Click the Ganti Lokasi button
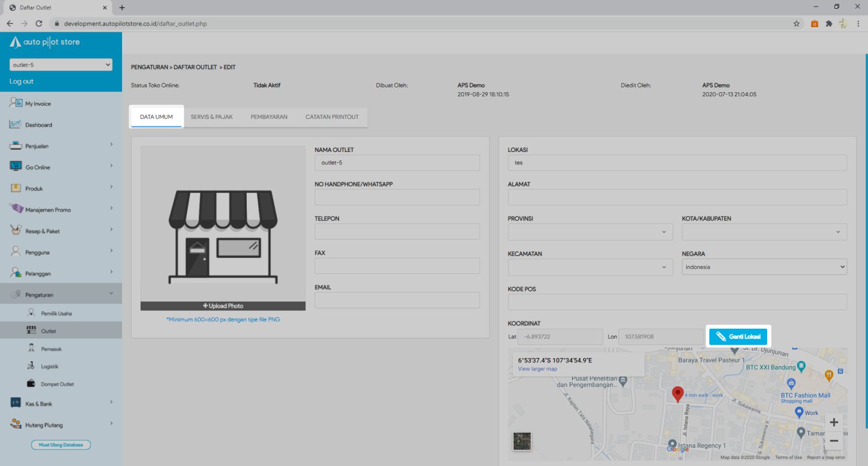868x466 pixels. click(738, 336)
